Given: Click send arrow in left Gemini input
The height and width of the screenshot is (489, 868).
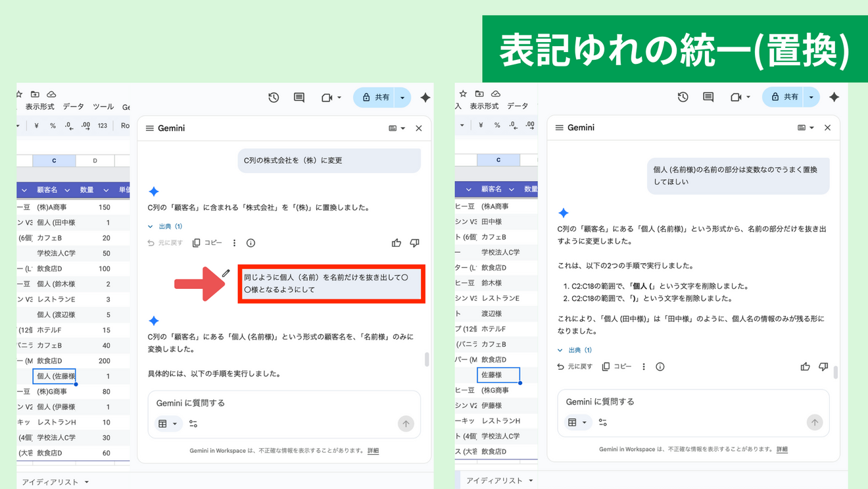Looking at the screenshot, I should tap(406, 424).
